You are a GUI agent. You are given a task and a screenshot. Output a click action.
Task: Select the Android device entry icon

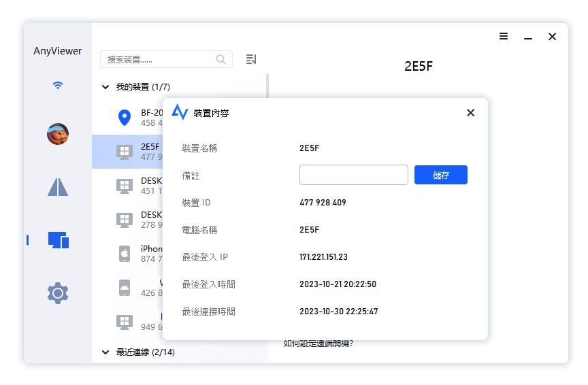click(125, 288)
